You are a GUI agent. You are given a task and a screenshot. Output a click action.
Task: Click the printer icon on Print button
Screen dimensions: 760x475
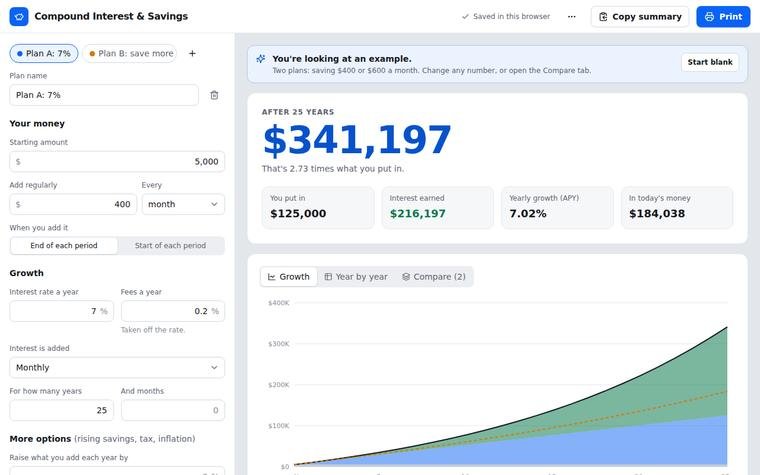pos(710,16)
